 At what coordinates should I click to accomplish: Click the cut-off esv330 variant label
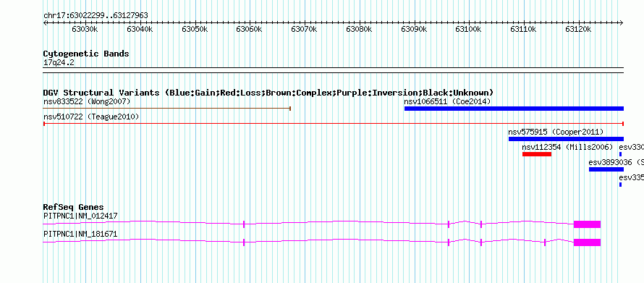click(x=631, y=147)
